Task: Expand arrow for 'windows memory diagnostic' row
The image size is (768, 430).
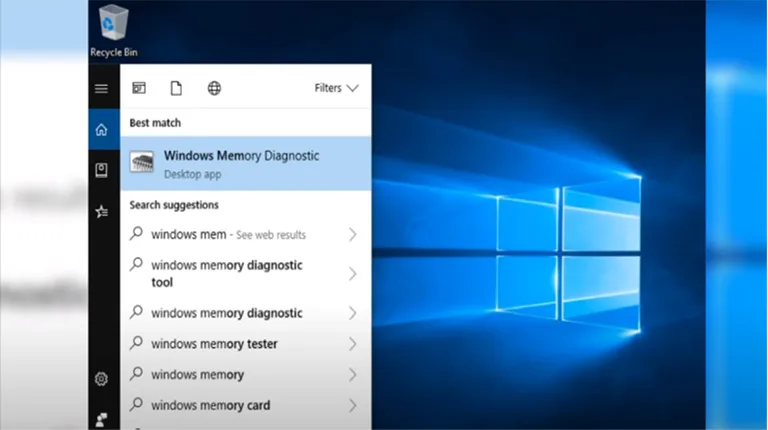Action: pyautogui.click(x=353, y=313)
